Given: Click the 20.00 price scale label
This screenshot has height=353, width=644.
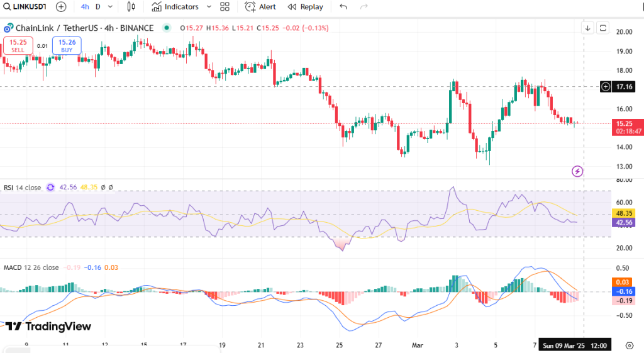Looking at the screenshot, I should tap(625, 31).
